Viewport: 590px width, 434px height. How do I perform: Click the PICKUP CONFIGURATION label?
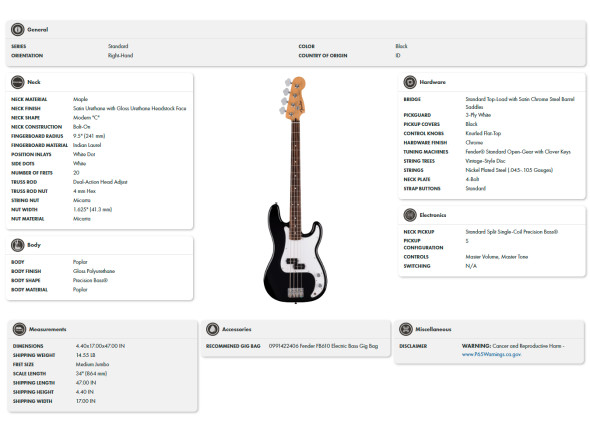pyautogui.click(x=423, y=244)
